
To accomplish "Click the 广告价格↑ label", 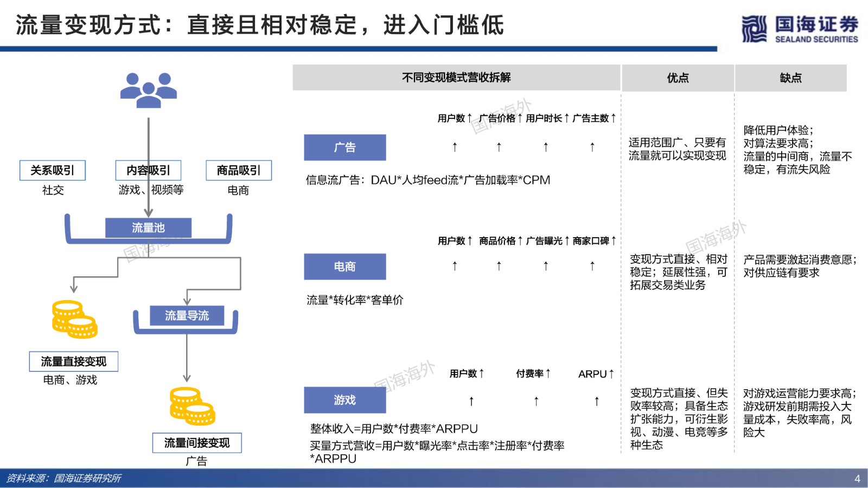I will (501, 118).
